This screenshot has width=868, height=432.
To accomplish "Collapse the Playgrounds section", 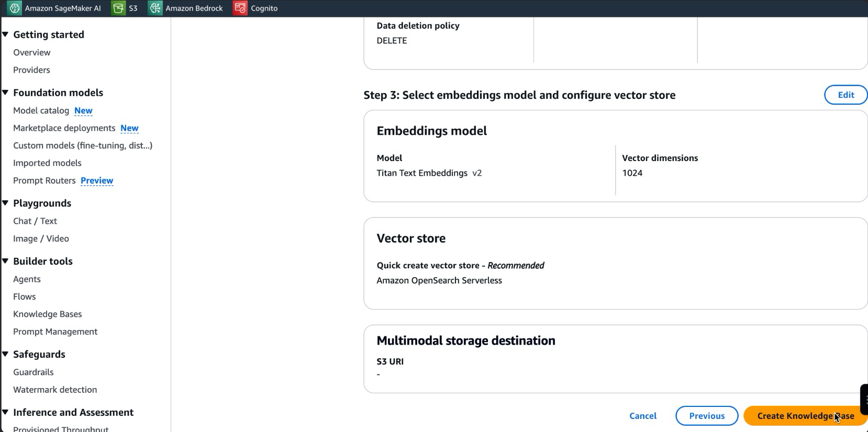I will coord(6,203).
